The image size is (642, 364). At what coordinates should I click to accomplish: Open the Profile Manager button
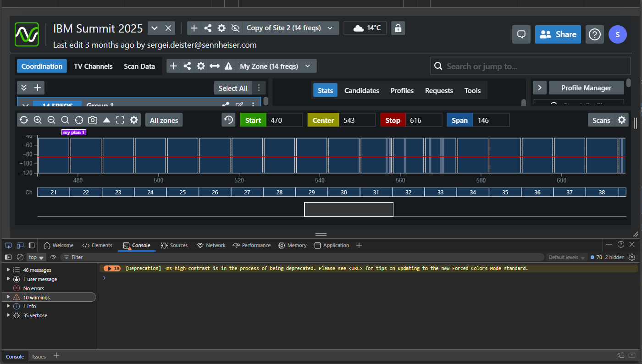tap(587, 88)
